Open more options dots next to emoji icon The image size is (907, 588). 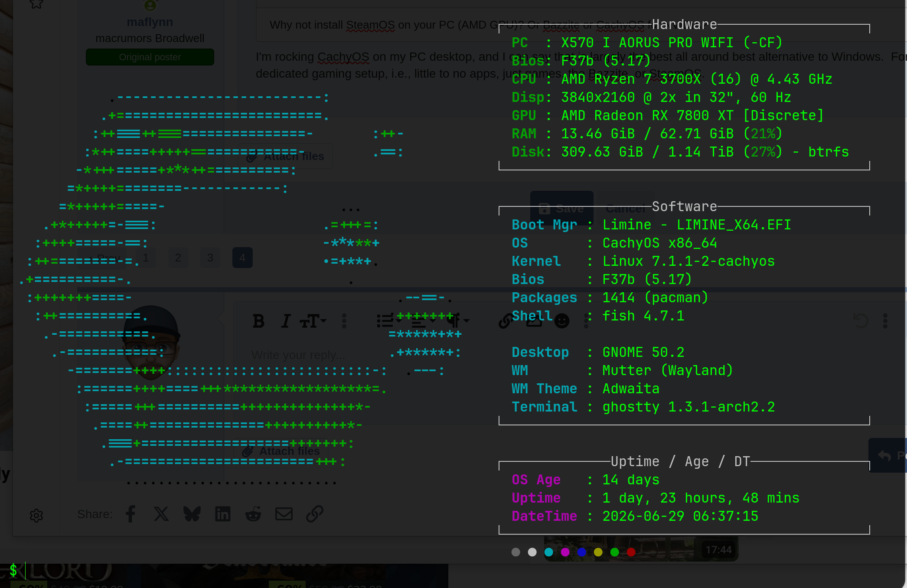[586, 321]
